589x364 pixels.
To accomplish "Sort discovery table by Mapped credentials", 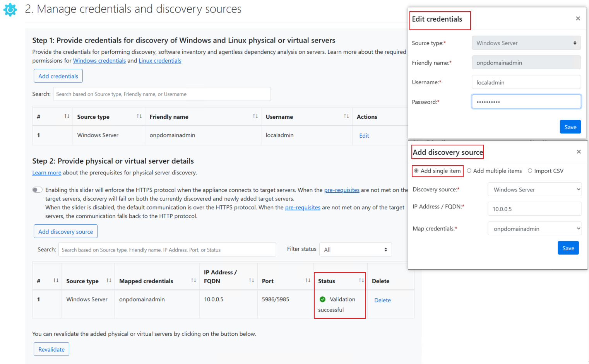I will coord(193,280).
